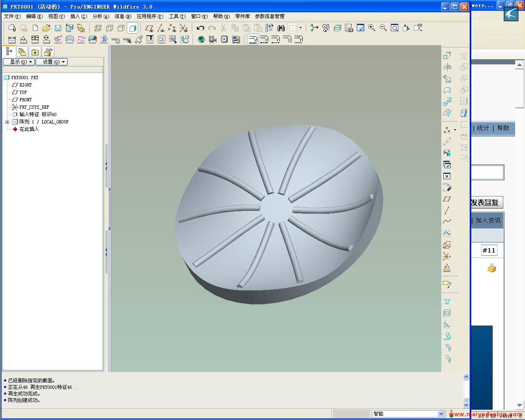Viewport: 525px width, 420px height.
Task: Toggle datum planes display
Action: (x=149, y=28)
